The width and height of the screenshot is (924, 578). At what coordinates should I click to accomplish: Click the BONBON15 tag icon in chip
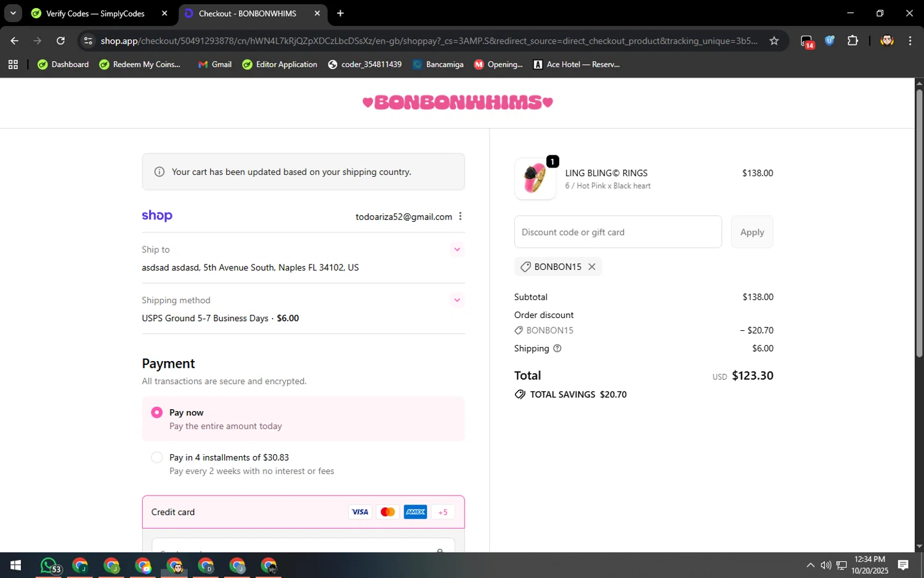pos(525,267)
